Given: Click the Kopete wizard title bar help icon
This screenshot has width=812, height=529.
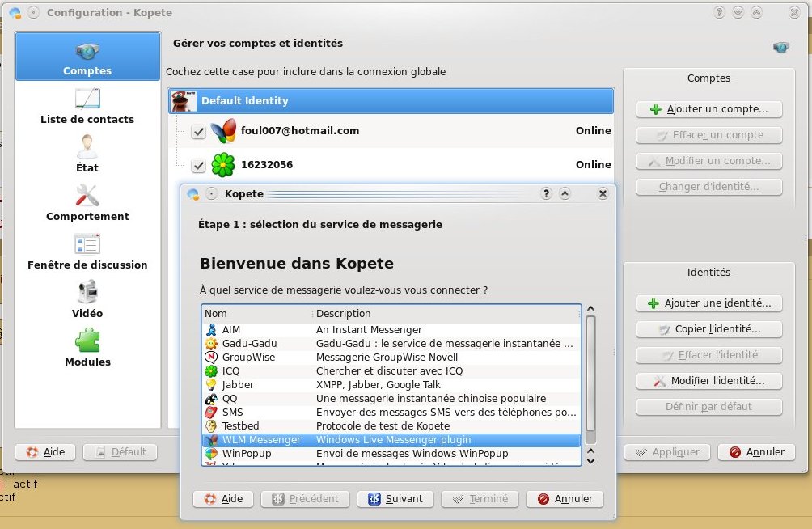Looking at the screenshot, I should 546,194.
